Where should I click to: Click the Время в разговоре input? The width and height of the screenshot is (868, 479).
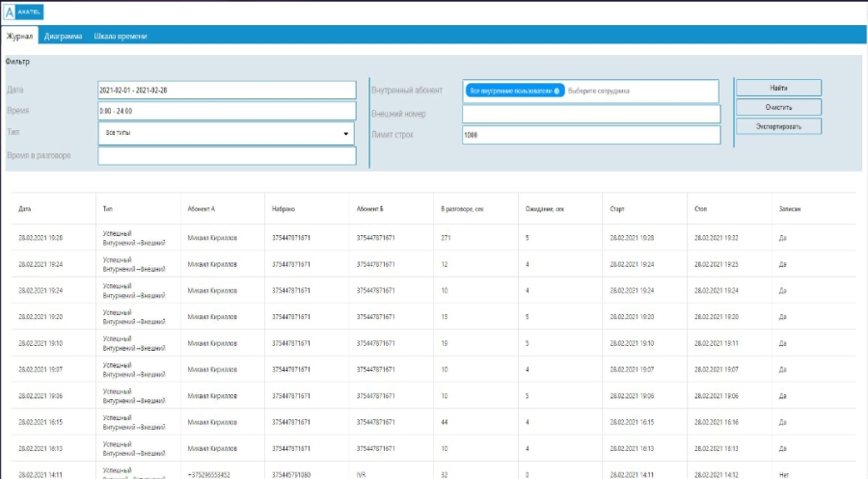tap(228, 156)
